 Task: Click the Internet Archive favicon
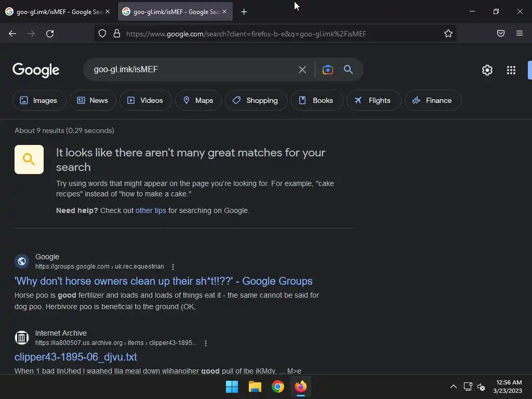(22, 338)
